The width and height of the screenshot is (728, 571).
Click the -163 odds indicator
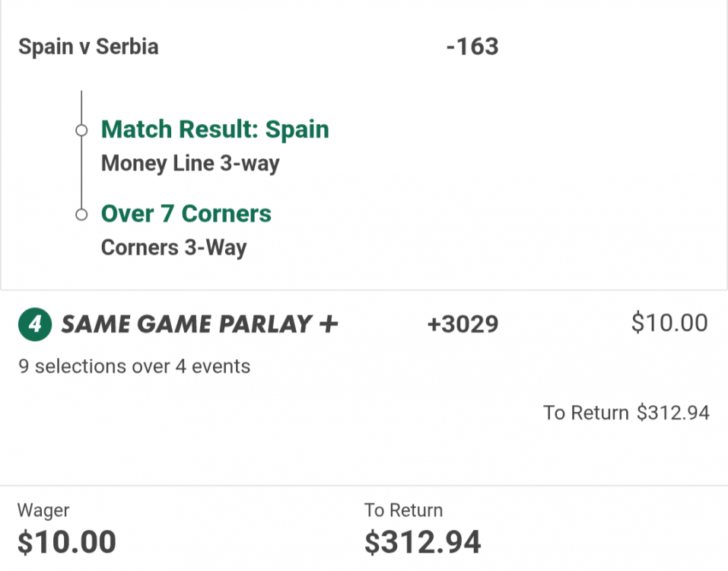click(472, 46)
